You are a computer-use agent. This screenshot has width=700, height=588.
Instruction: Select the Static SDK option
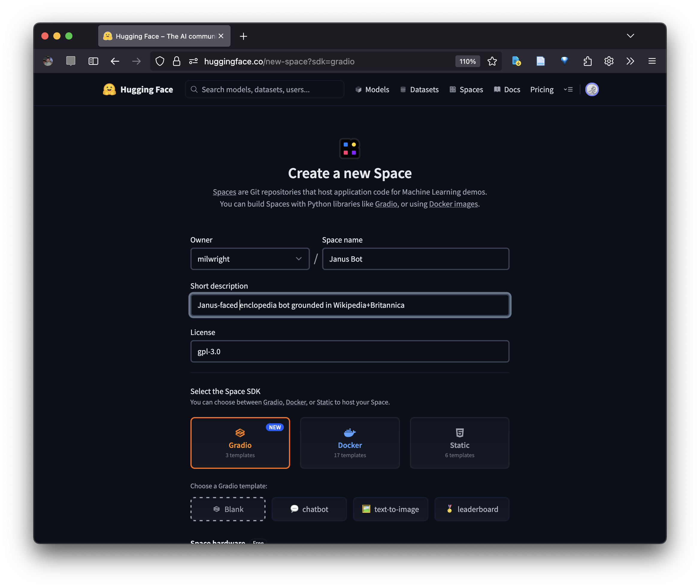pyautogui.click(x=459, y=443)
